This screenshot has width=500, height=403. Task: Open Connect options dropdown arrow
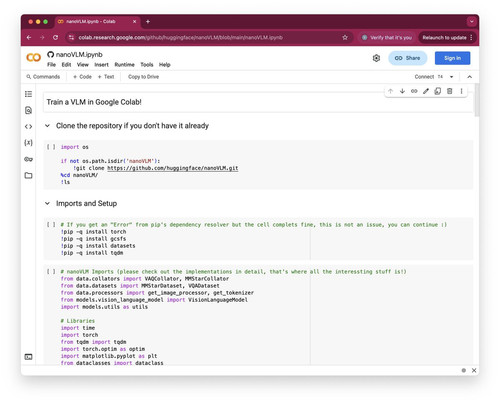click(x=452, y=77)
